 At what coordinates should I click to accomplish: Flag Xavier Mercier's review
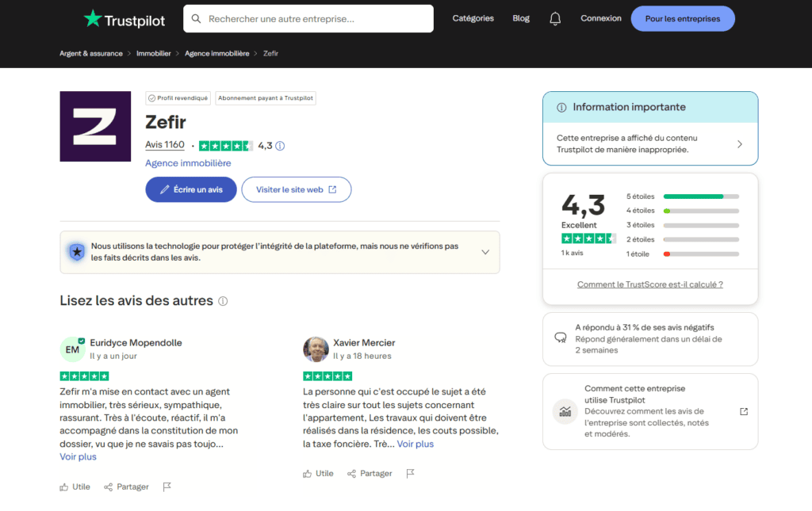coord(410,473)
